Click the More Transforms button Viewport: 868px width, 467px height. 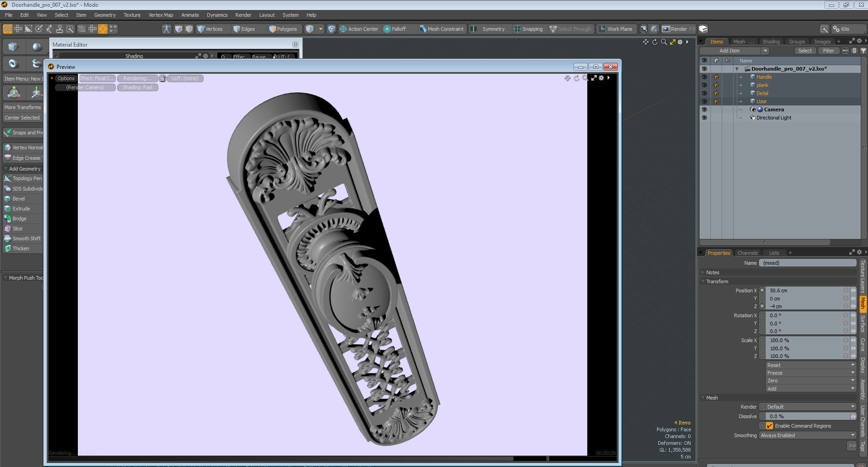tap(23, 107)
